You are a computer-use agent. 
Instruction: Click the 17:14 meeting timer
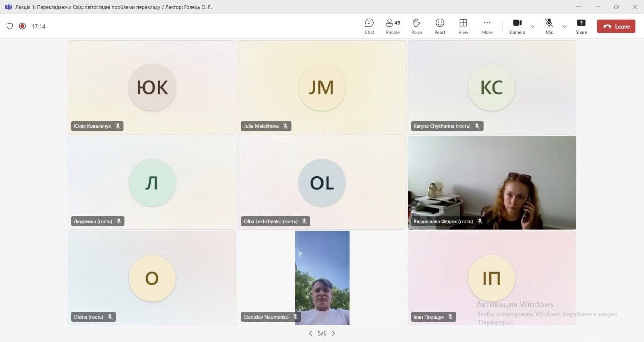click(x=38, y=26)
